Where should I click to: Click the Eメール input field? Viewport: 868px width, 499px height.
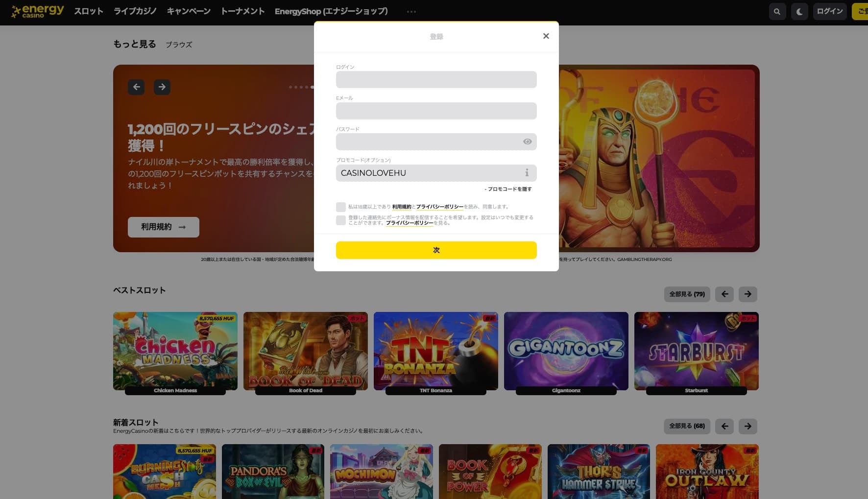[436, 111]
